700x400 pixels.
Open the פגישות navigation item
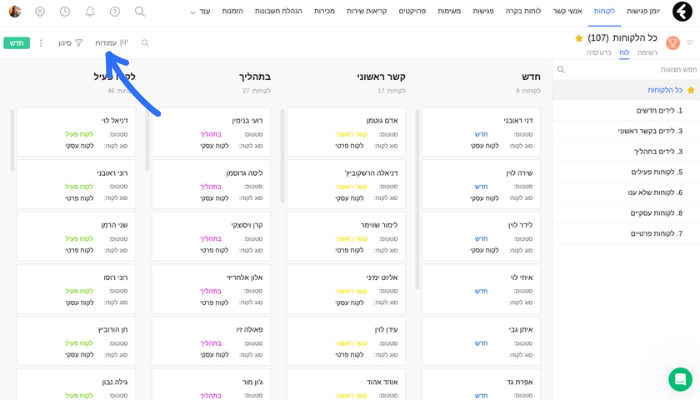tap(483, 11)
